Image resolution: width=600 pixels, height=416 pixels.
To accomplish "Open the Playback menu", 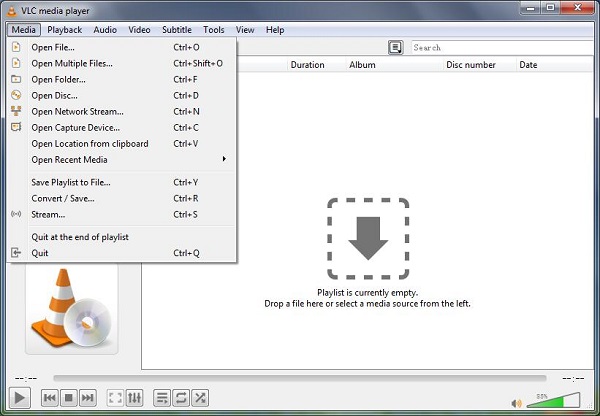I will pos(65,29).
